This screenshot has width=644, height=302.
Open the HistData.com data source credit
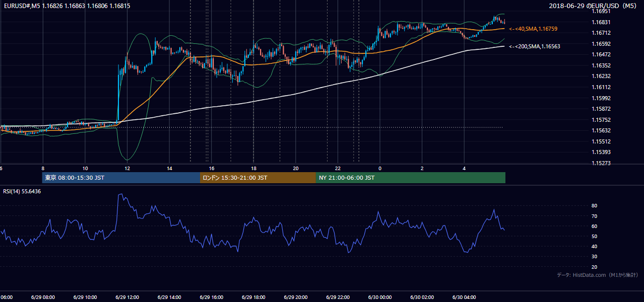(x=597, y=275)
